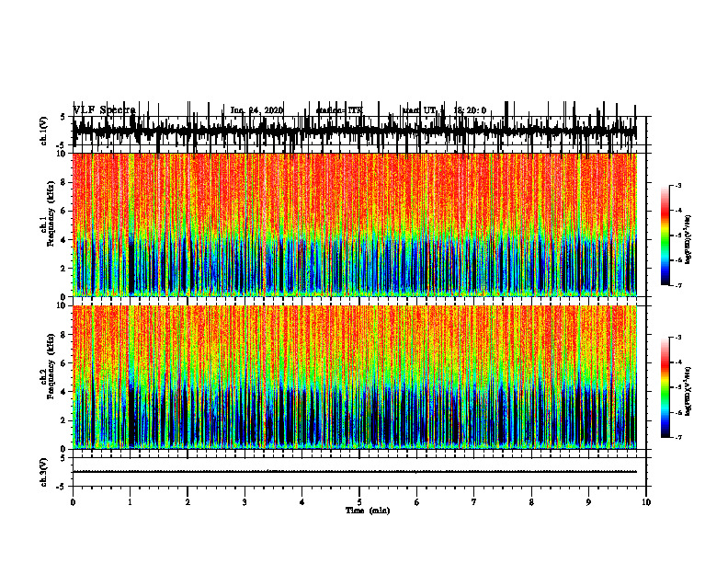Click the 'VLF Spectra' title text
This screenshot has height=563, width=728.
pos(105,110)
